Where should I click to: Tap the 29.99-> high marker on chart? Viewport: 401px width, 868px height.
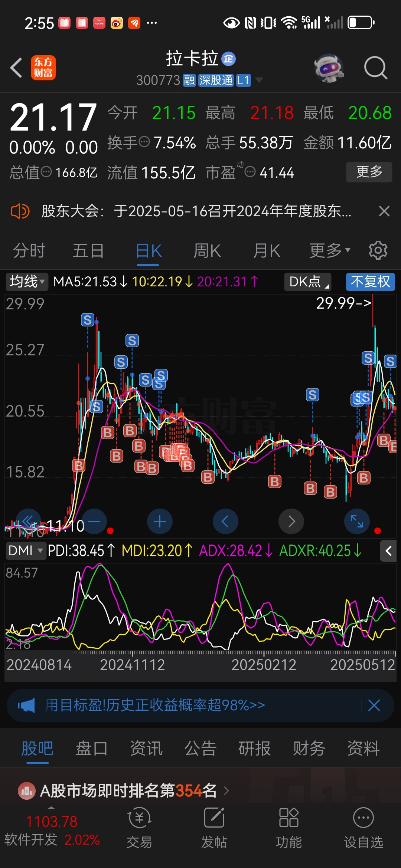[x=344, y=303]
